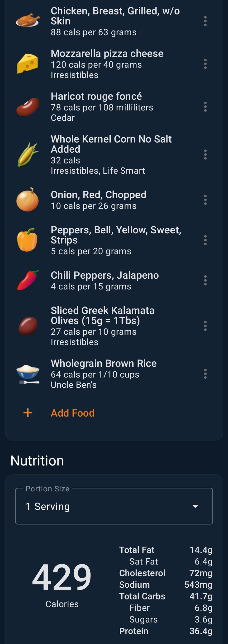Open more options for Whole Kernel Corn
The height and width of the screenshot is (644, 228).
coord(205,155)
